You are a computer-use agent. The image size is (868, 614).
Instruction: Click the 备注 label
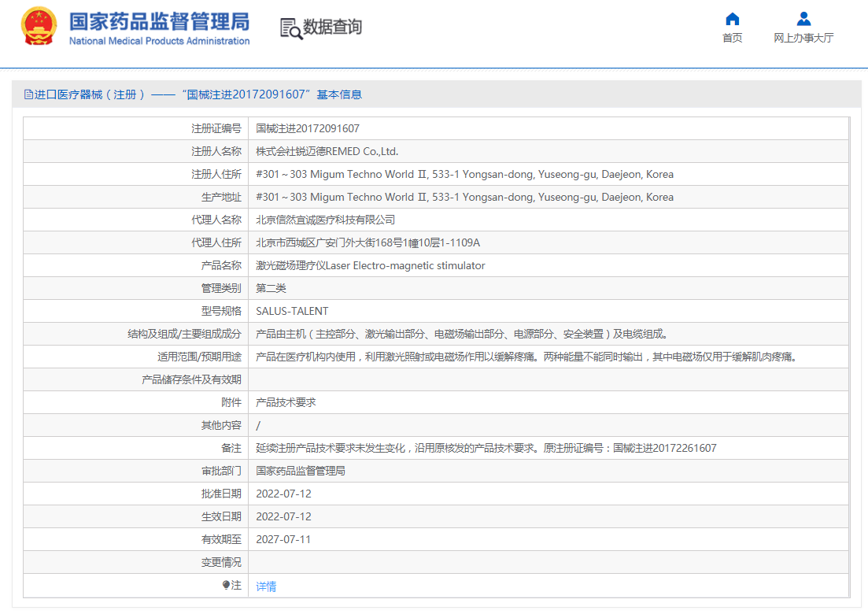[x=231, y=449]
